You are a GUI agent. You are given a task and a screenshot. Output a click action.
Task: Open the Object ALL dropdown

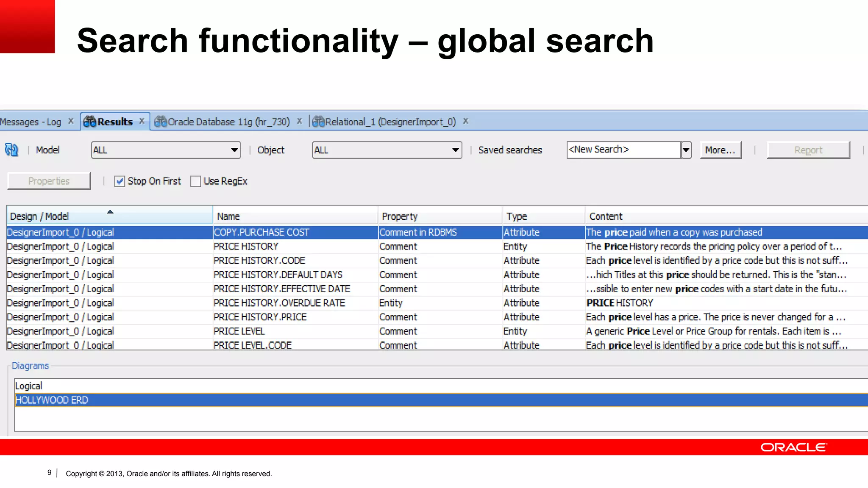[x=387, y=150]
